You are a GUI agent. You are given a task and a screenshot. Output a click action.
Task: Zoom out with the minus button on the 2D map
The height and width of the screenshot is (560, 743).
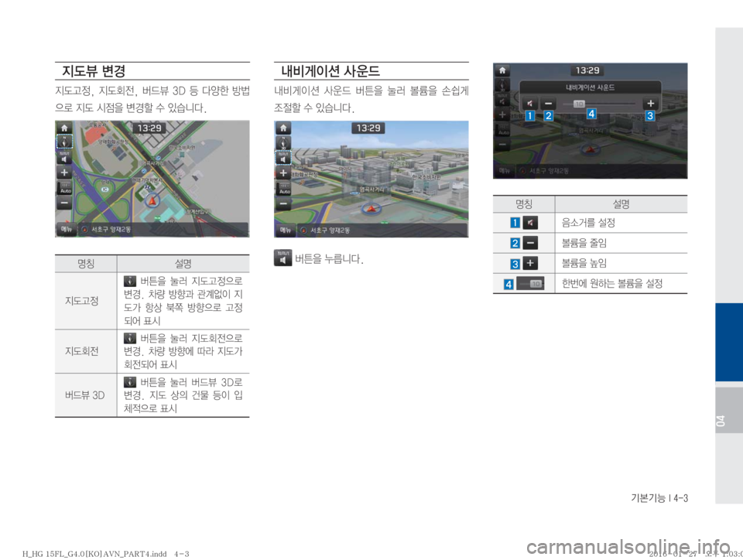[65, 204]
